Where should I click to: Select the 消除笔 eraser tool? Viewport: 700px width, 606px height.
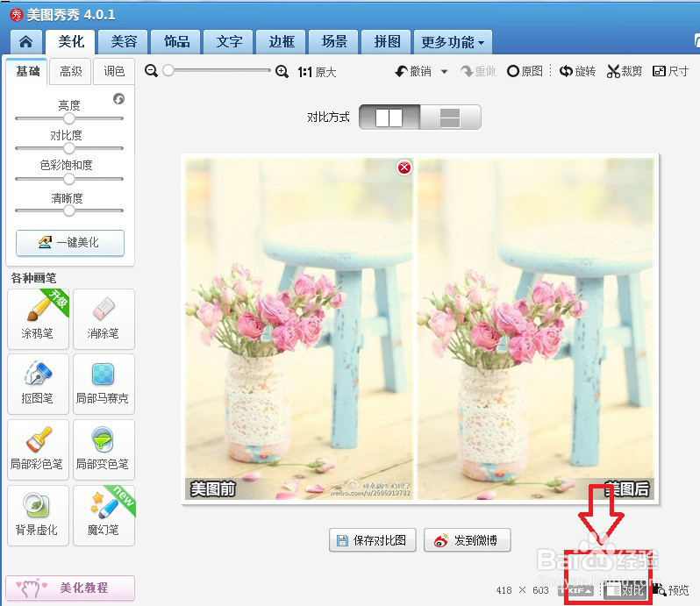(104, 319)
